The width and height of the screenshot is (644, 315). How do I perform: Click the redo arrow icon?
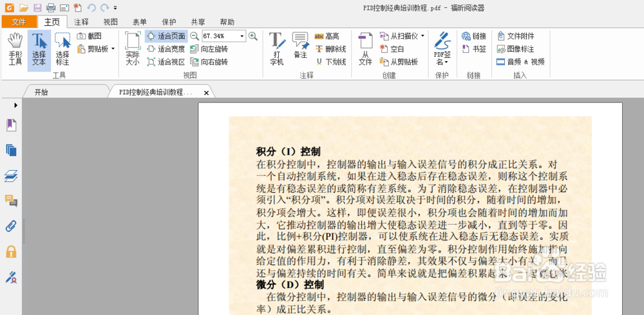point(104,7)
